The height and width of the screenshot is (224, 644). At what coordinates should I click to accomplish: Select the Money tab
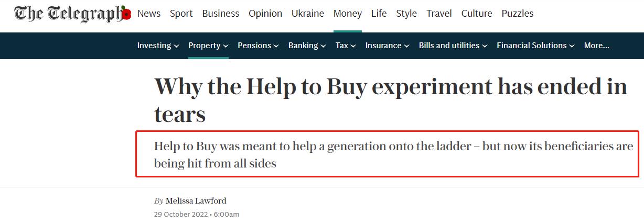point(348,14)
